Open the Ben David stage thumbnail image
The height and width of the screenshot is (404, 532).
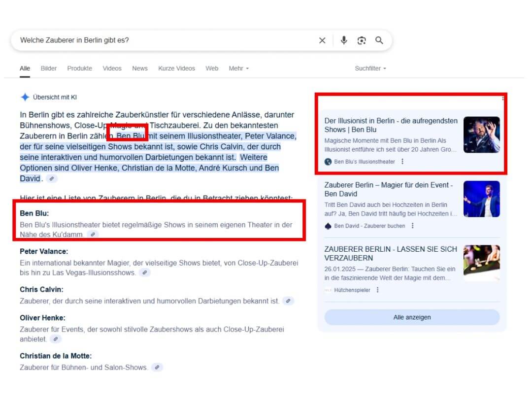481,199
